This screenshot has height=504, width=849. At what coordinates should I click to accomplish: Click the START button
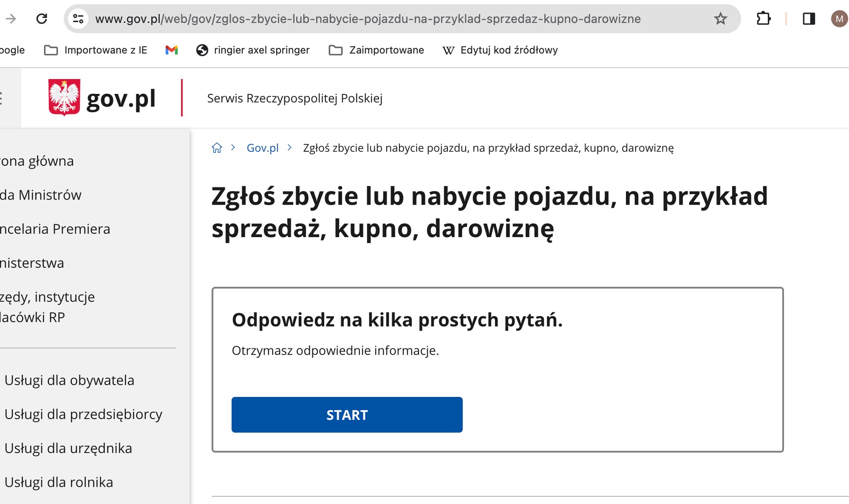tap(347, 415)
